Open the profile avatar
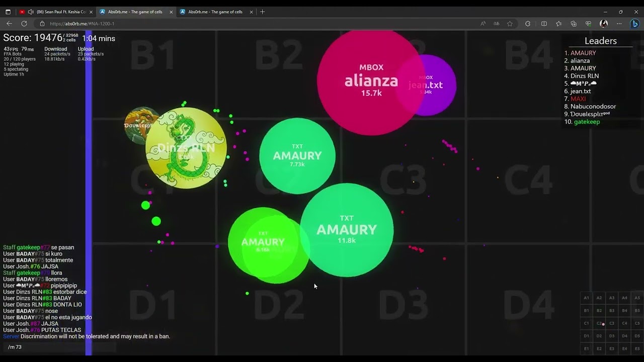 click(604, 24)
